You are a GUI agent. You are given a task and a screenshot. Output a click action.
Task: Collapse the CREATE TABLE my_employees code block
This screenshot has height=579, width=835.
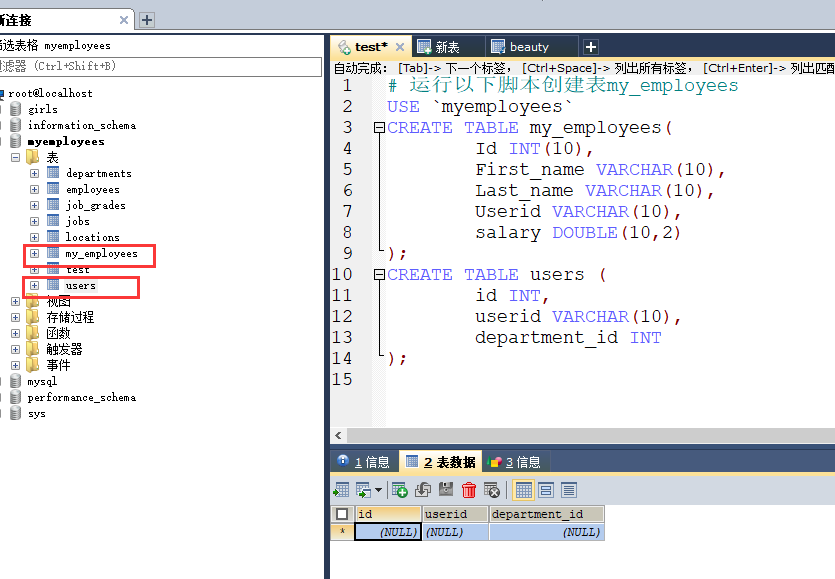pos(379,127)
